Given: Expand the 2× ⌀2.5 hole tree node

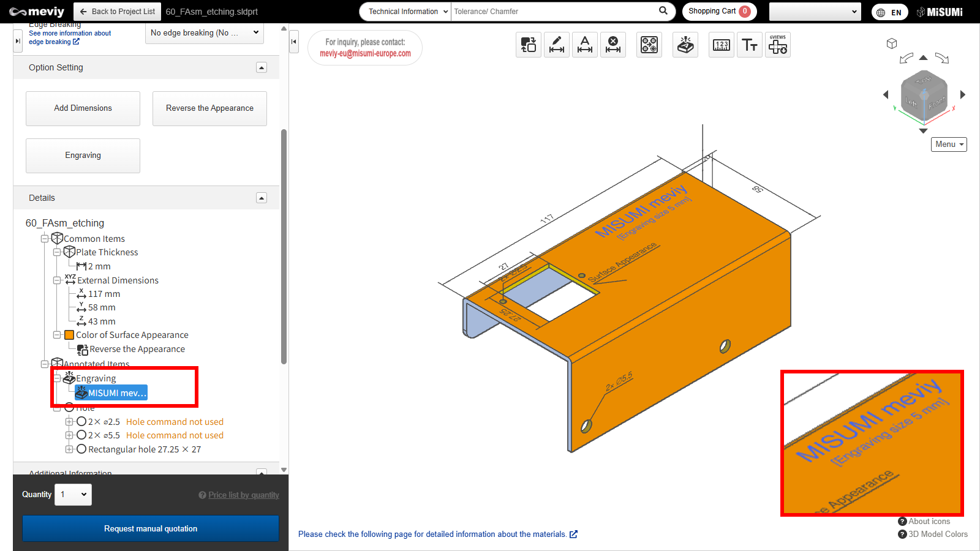Looking at the screenshot, I should (x=69, y=422).
